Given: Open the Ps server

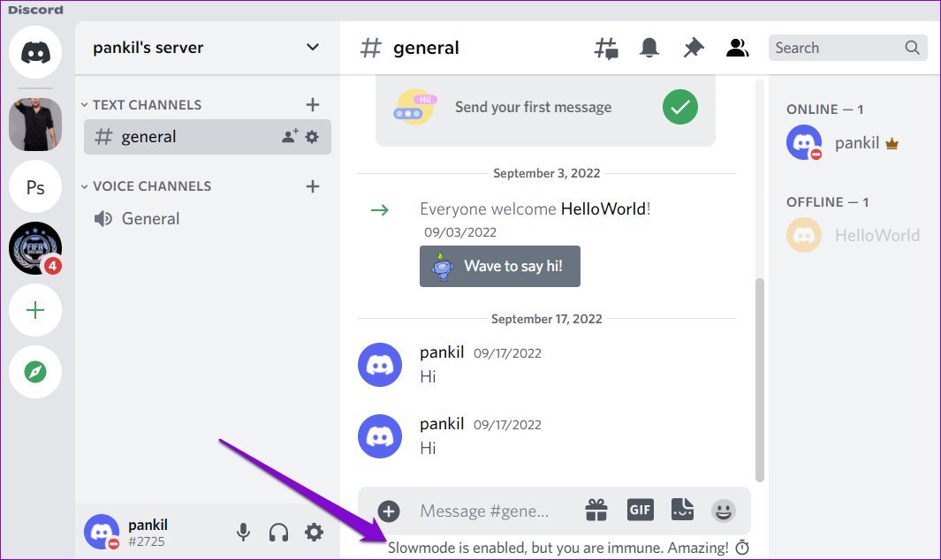Looking at the screenshot, I should point(35,186).
